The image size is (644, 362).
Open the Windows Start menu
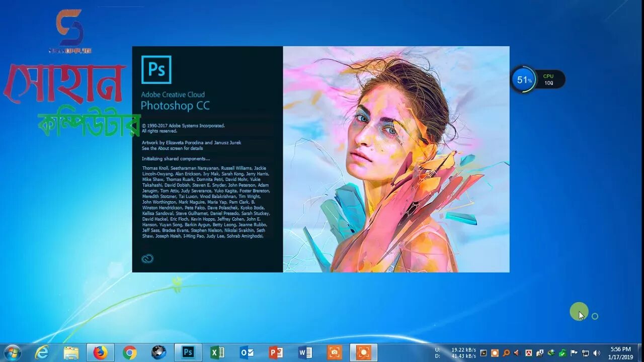[x=12, y=352]
